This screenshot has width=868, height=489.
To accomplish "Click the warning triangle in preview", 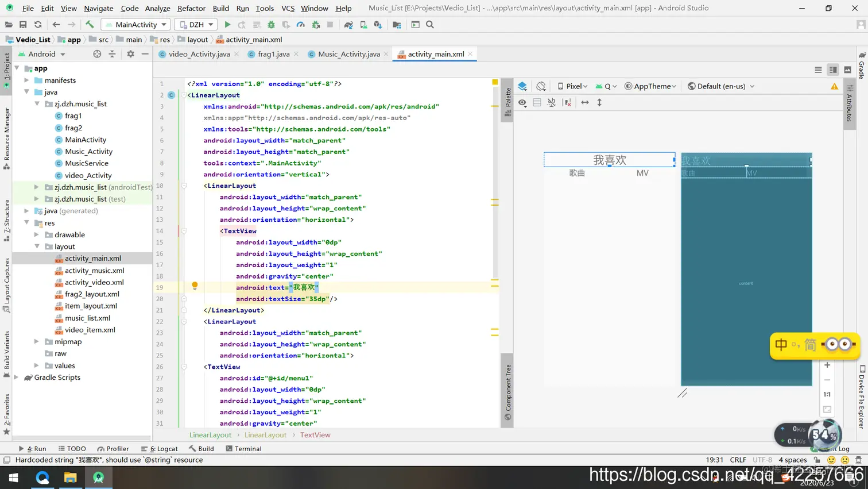I will coord(834,86).
